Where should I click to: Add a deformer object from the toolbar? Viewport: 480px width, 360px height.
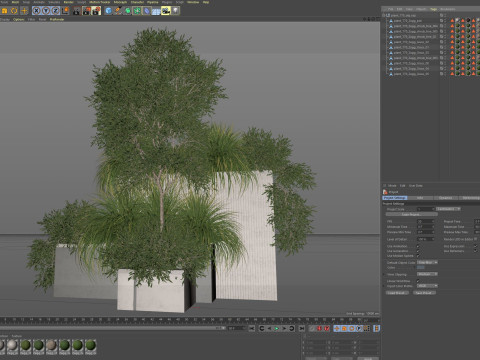pyautogui.click(x=147, y=11)
